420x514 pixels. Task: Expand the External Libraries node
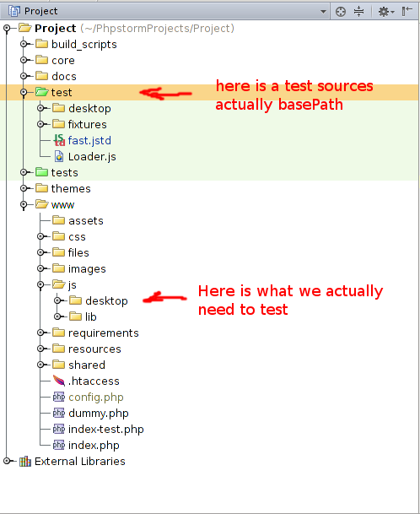(x=7, y=461)
